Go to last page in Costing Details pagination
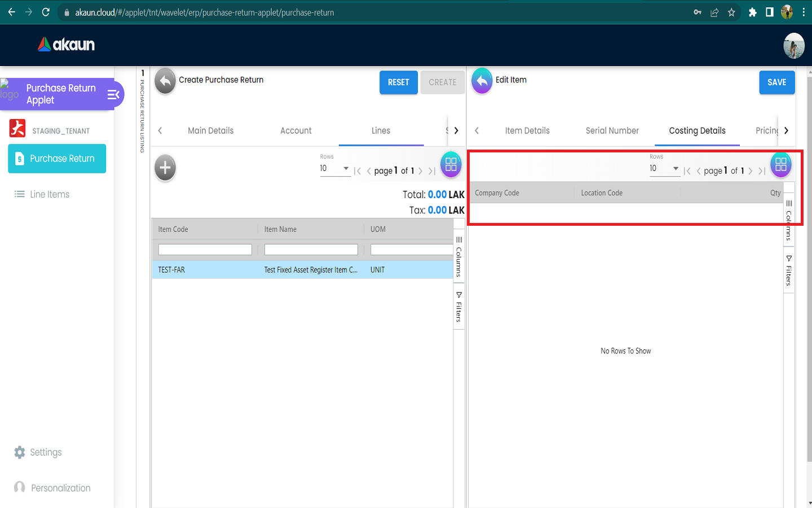The image size is (812, 508). pos(762,171)
